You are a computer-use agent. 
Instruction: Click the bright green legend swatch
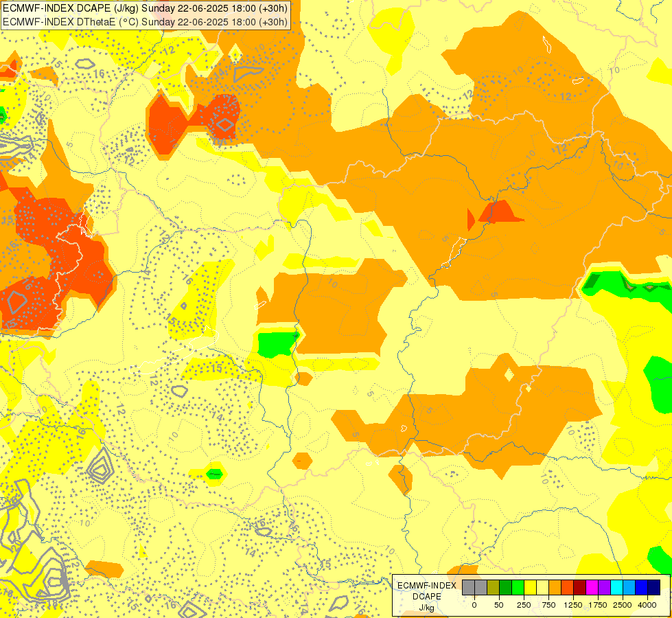coord(518,587)
